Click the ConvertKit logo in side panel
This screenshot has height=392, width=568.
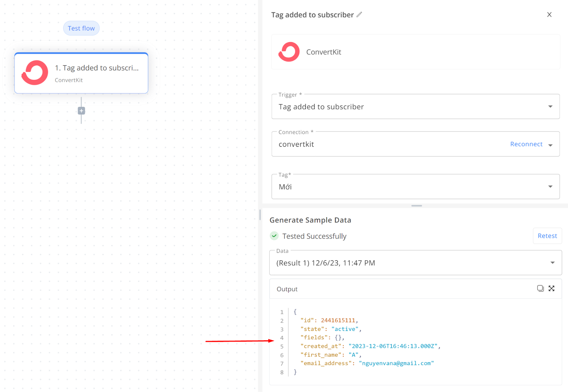289,52
